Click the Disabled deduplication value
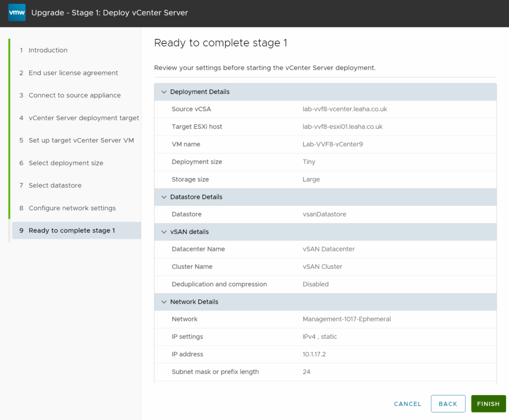Image resolution: width=509 pixels, height=420 pixels. coord(316,284)
